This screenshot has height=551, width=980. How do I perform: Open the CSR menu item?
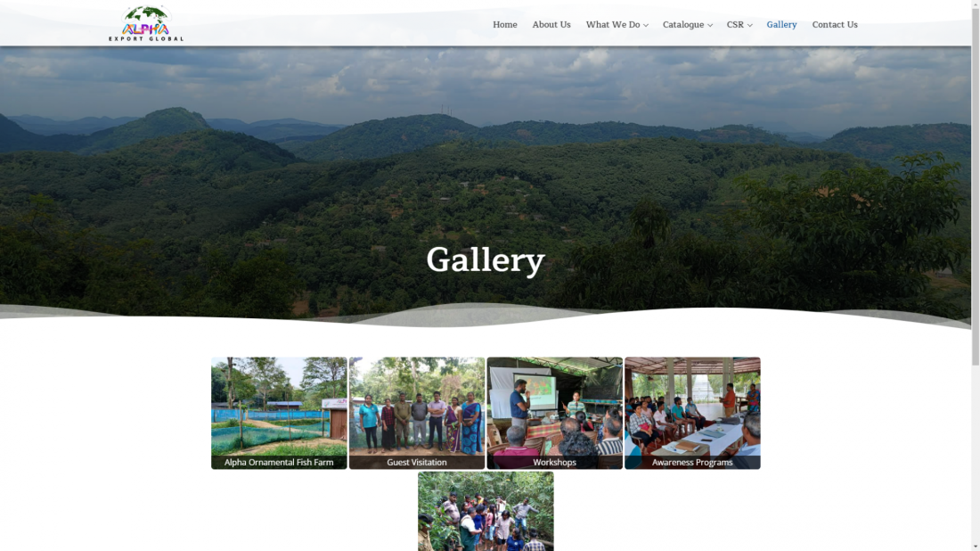click(735, 25)
